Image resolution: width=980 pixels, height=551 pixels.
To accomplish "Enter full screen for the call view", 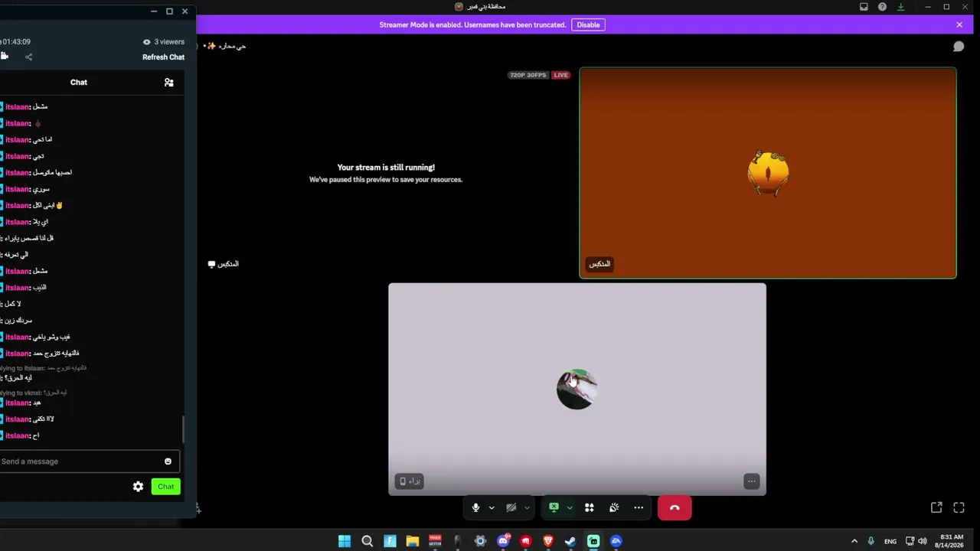I will coord(959,507).
